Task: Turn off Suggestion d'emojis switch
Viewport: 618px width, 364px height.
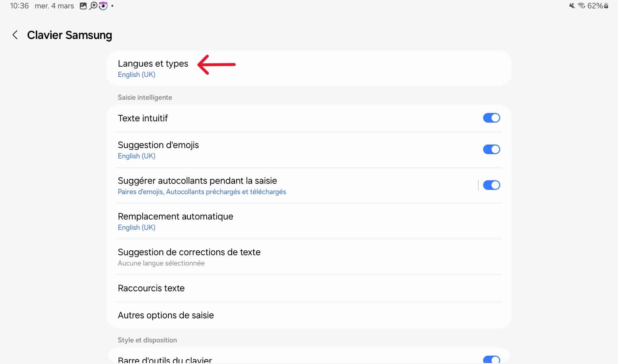Action: click(x=491, y=149)
